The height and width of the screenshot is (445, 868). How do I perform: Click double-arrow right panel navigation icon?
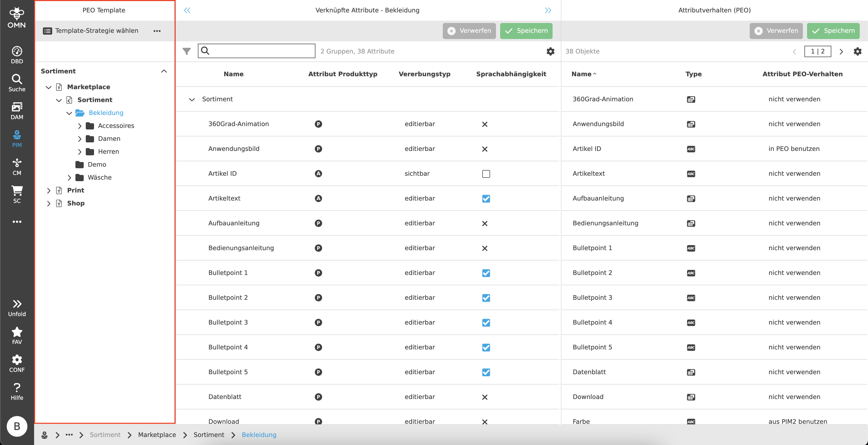548,10
